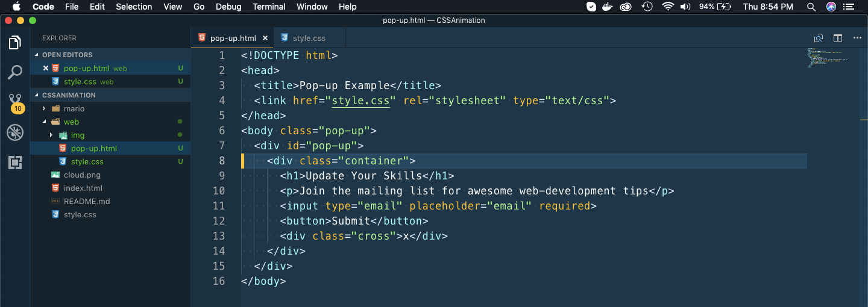Open the editor More Actions ellipsis menu
The width and height of the screenshot is (868, 307).
857,38
